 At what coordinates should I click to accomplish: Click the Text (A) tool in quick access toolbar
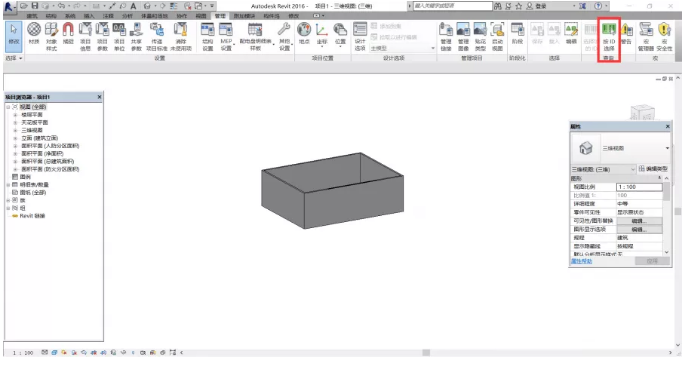133,6
